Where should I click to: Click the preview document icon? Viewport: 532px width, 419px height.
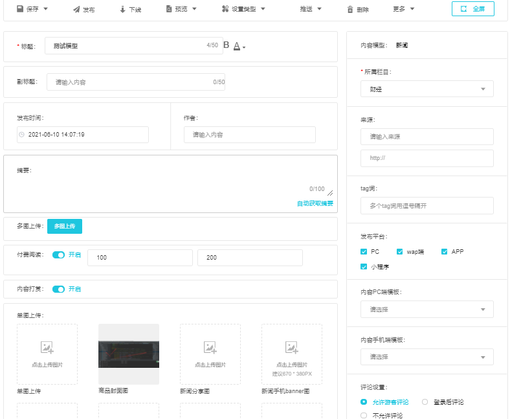click(x=169, y=10)
